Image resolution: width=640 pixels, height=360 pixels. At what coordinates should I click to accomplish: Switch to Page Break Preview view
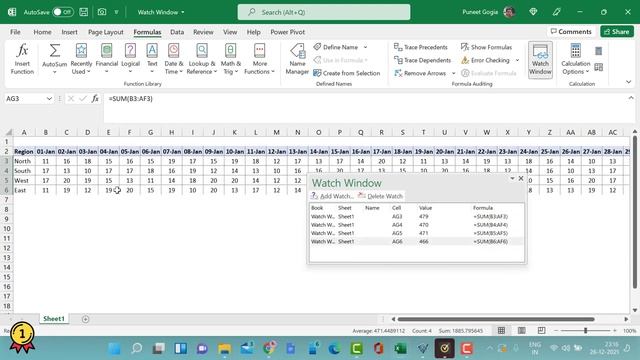click(x=541, y=330)
